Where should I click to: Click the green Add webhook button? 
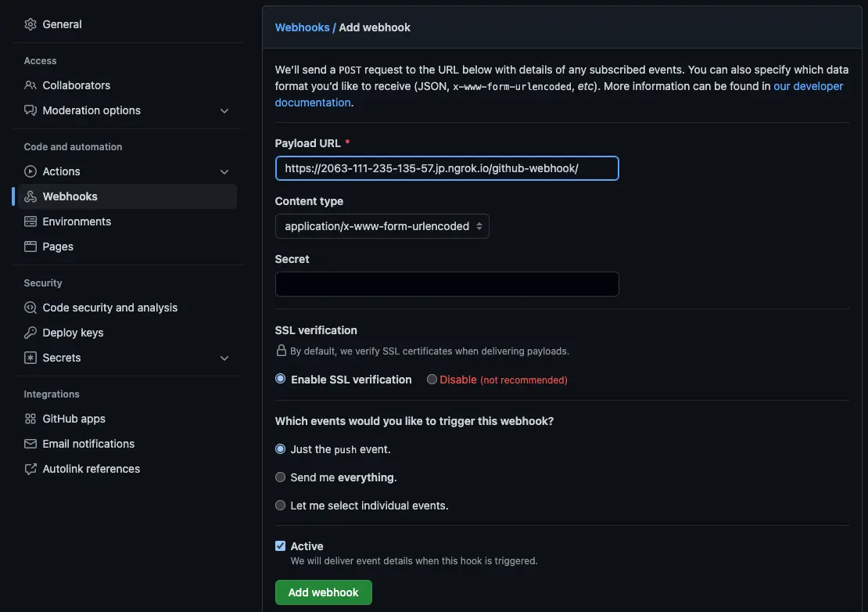323,592
